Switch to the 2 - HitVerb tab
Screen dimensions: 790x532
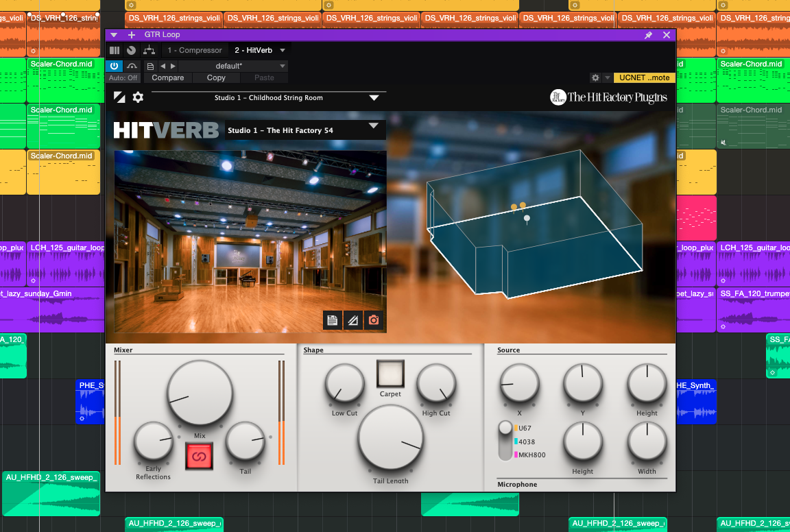coord(254,50)
